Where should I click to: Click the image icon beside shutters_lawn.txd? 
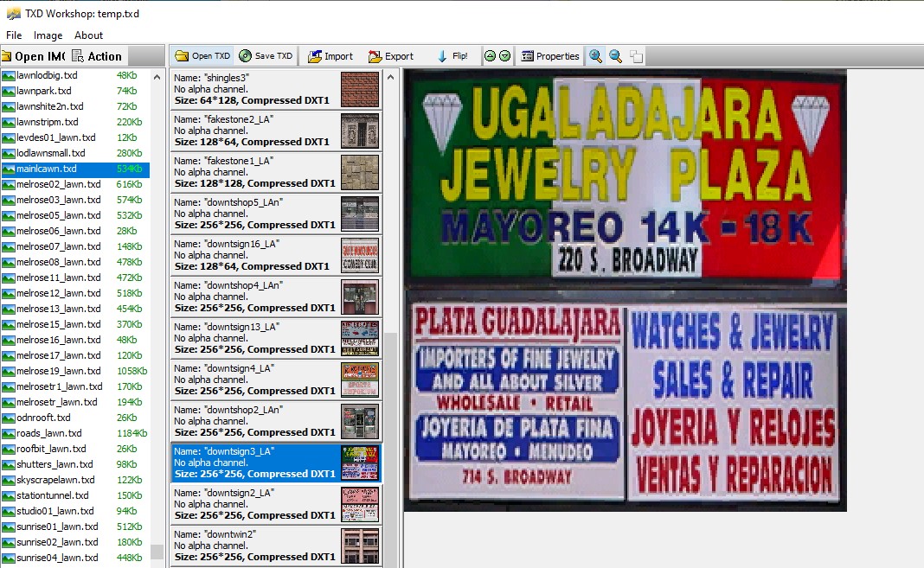(9, 464)
